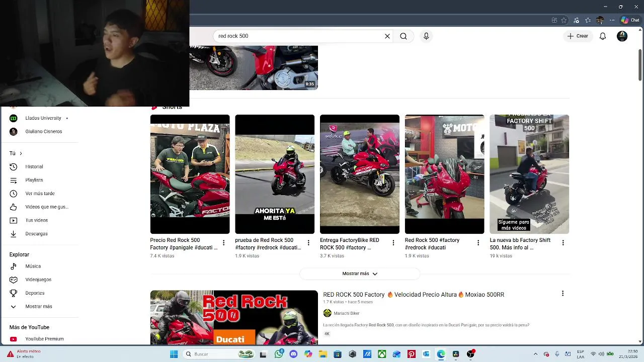Open Copilot Chat in browser toolbar
Image resolution: width=644 pixels, height=362 pixels.
(630, 20)
